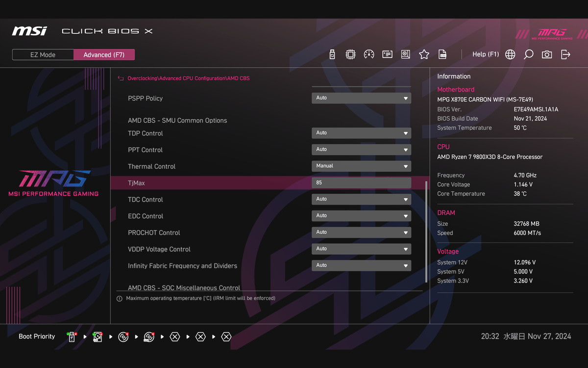Open Help (F1)
This screenshot has width=588, height=368.
(x=485, y=54)
